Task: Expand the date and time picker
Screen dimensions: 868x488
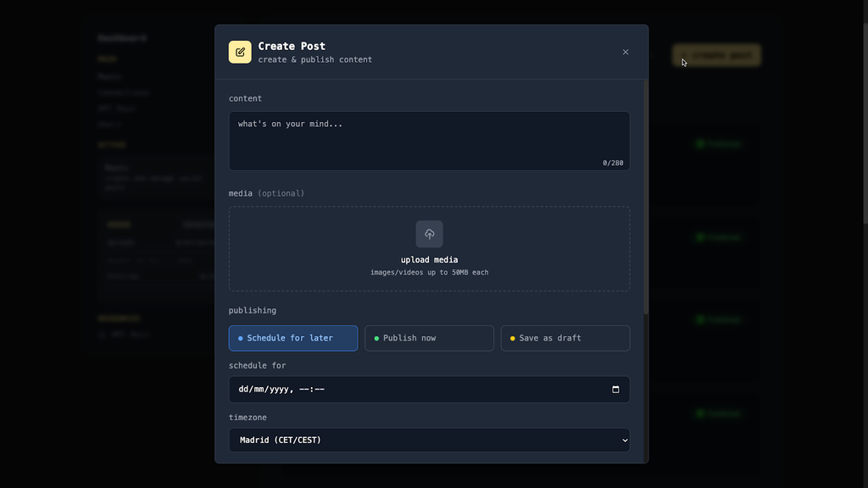Action: 429,389
